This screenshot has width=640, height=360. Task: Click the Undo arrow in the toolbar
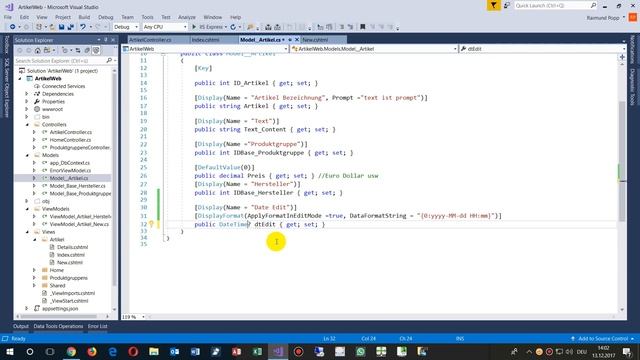click(x=83, y=27)
